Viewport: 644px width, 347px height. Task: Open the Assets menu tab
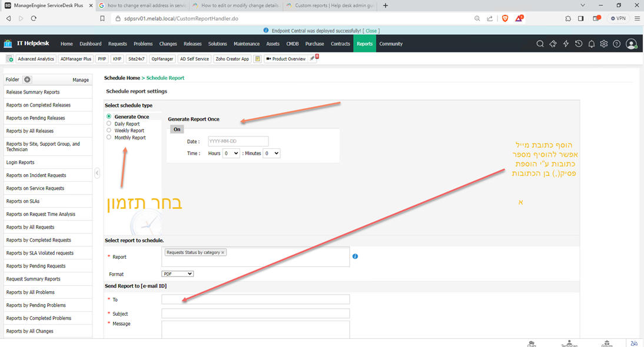[273, 44]
